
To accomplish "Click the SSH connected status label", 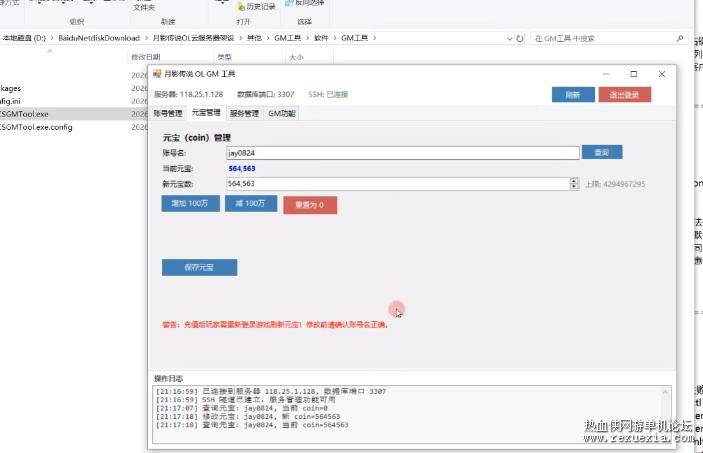I will click(x=328, y=95).
